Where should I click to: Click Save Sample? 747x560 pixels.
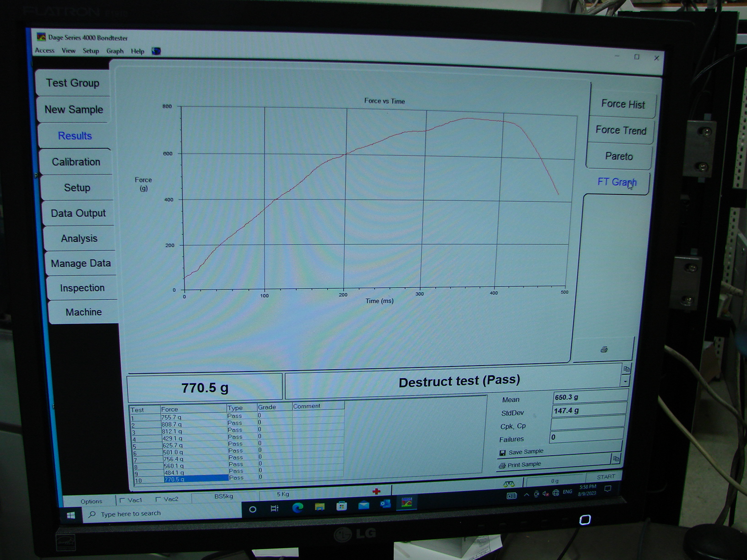point(525,452)
